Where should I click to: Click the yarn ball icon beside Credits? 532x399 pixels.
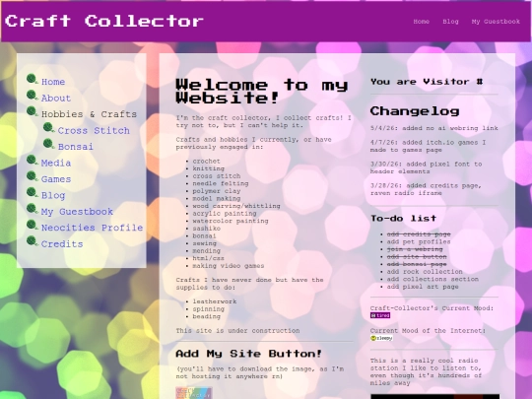click(33, 241)
